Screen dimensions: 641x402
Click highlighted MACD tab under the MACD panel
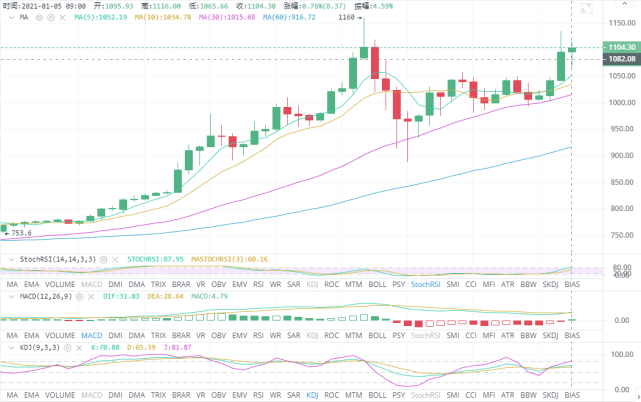coord(92,335)
